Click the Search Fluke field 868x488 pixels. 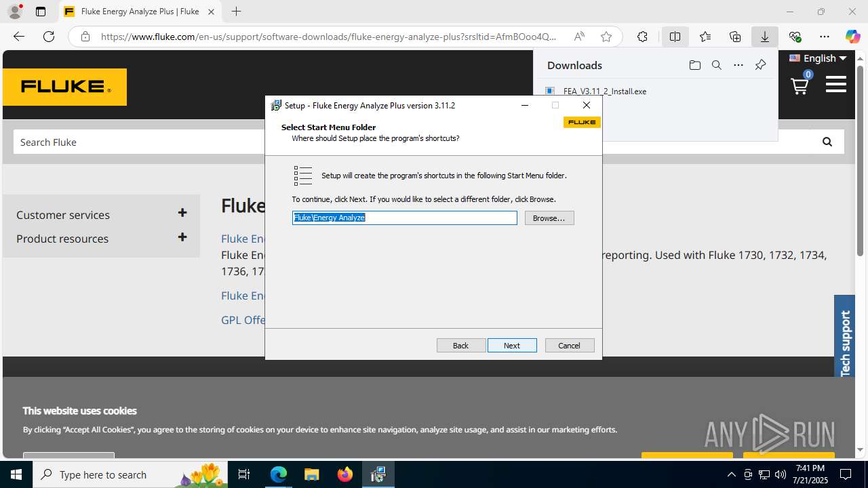(139, 142)
